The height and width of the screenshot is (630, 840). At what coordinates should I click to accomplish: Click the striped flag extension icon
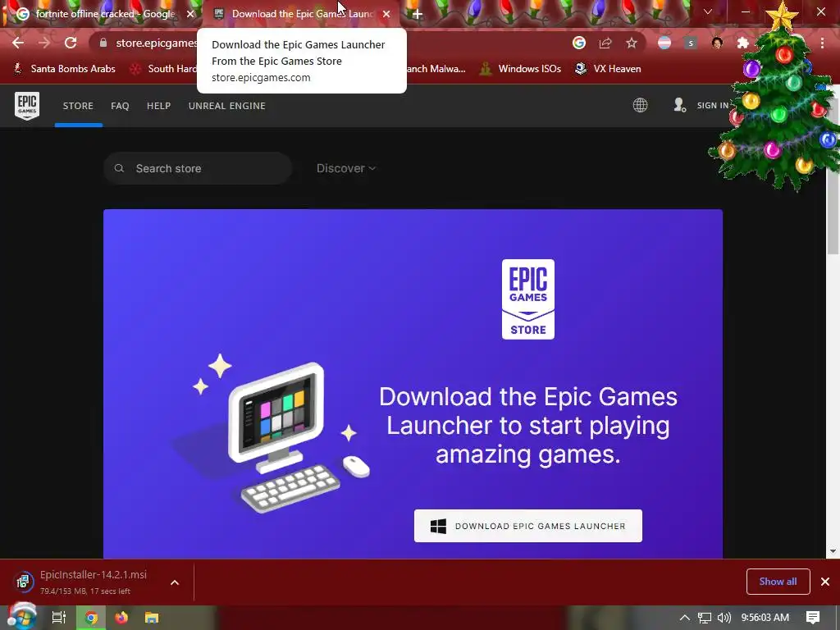tap(664, 43)
